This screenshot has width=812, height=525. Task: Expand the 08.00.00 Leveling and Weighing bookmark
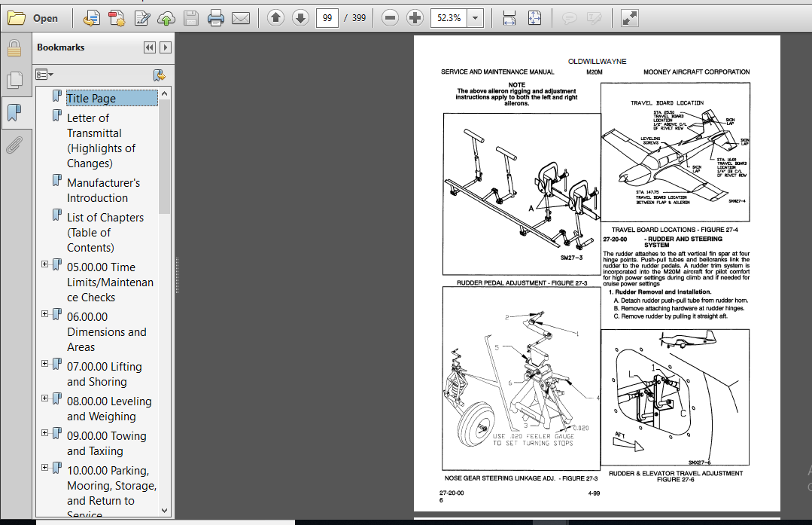44,398
